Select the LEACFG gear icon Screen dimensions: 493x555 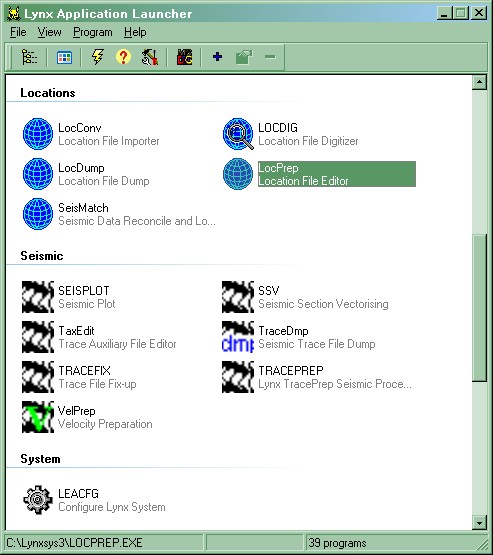38,499
